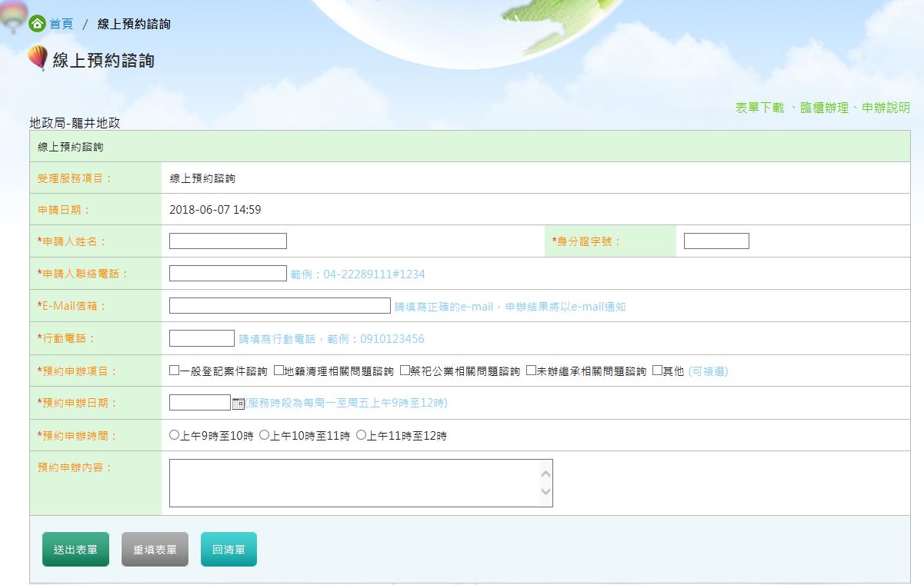Click the 受理服務項目 label
924x585 pixels.
[x=75, y=178]
